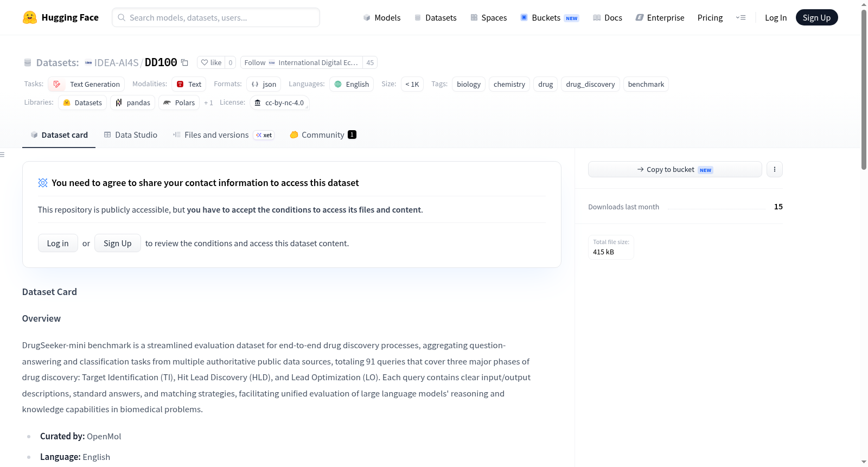Click the Log in button in access notice
The height and width of the screenshot is (467, 868).
(x=58, y=243)
